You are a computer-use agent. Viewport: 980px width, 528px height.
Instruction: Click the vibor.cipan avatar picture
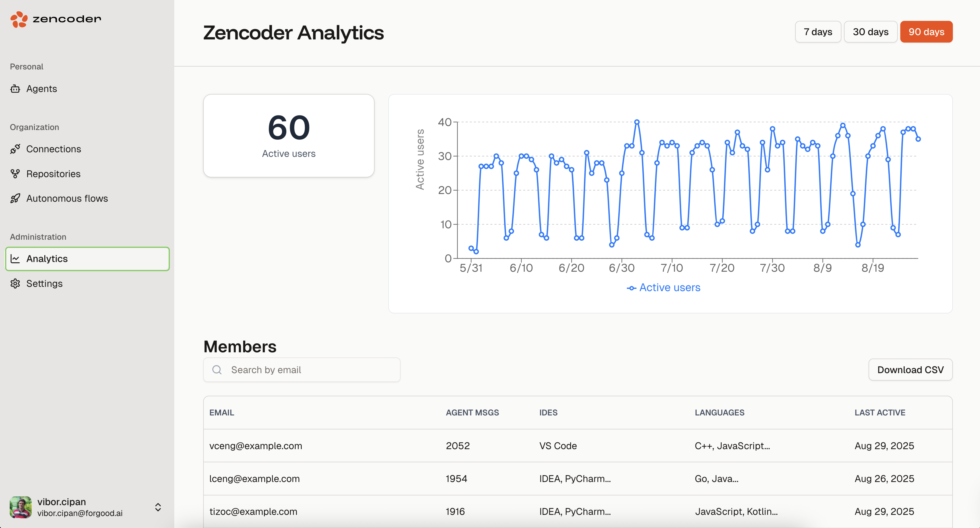click(21, 507)
